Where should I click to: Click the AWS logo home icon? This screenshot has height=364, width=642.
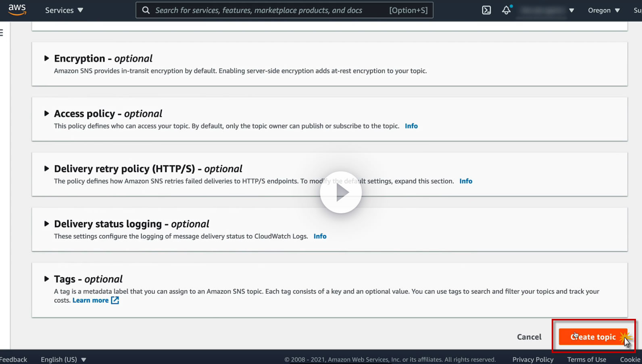[x=17, y=10]
